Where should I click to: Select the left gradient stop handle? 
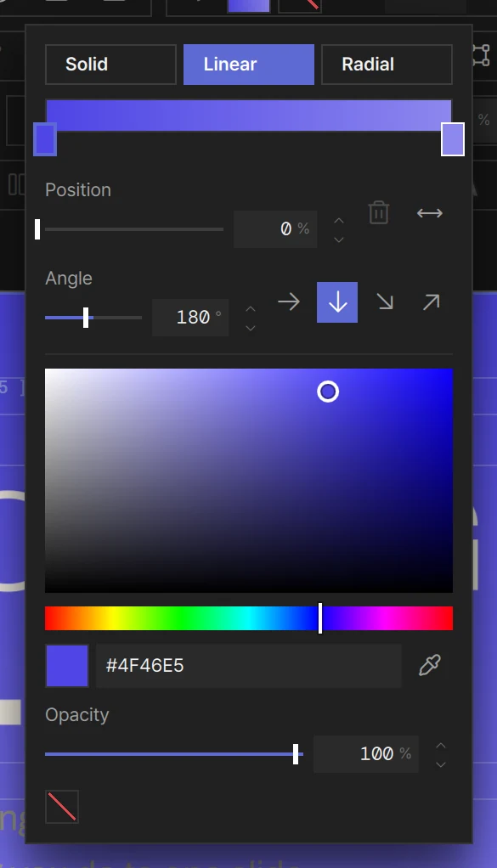pyautogui.click(x=45, y=139)
